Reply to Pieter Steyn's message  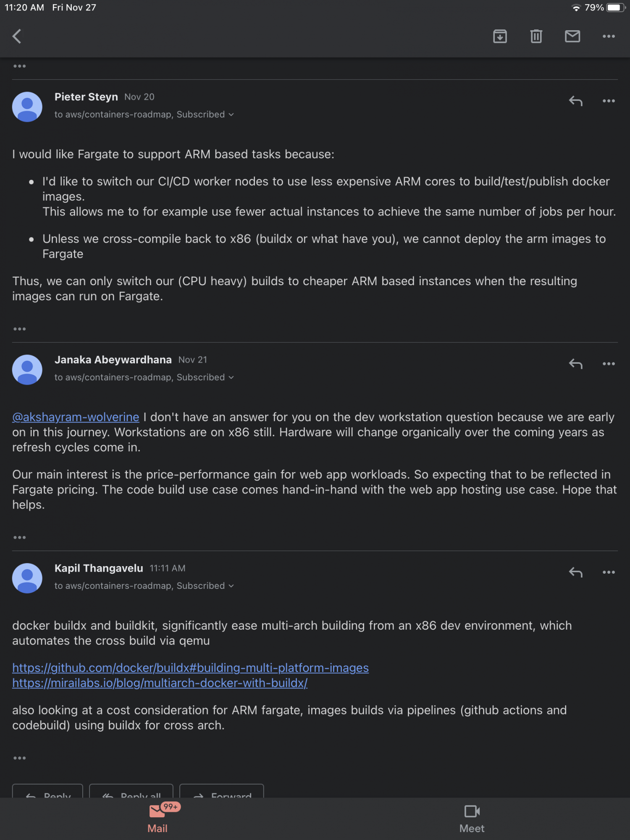click(575, 101)
